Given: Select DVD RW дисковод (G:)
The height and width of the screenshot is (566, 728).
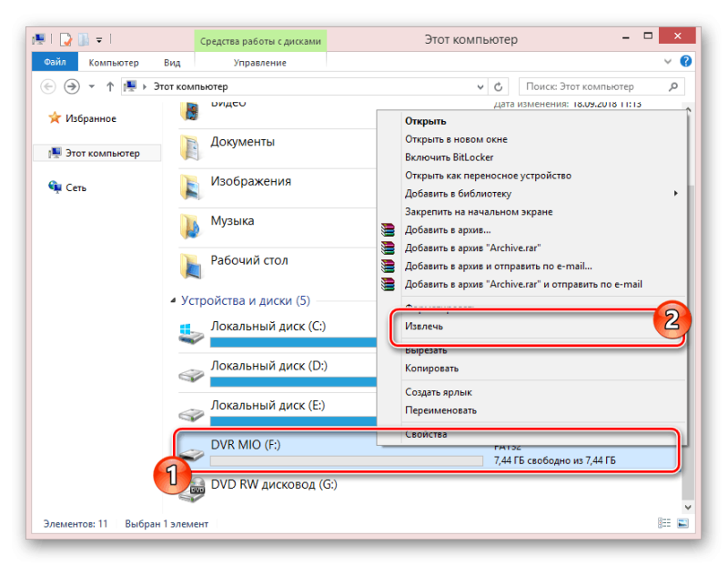Looking at the screenshot, I should coord(274,484).
